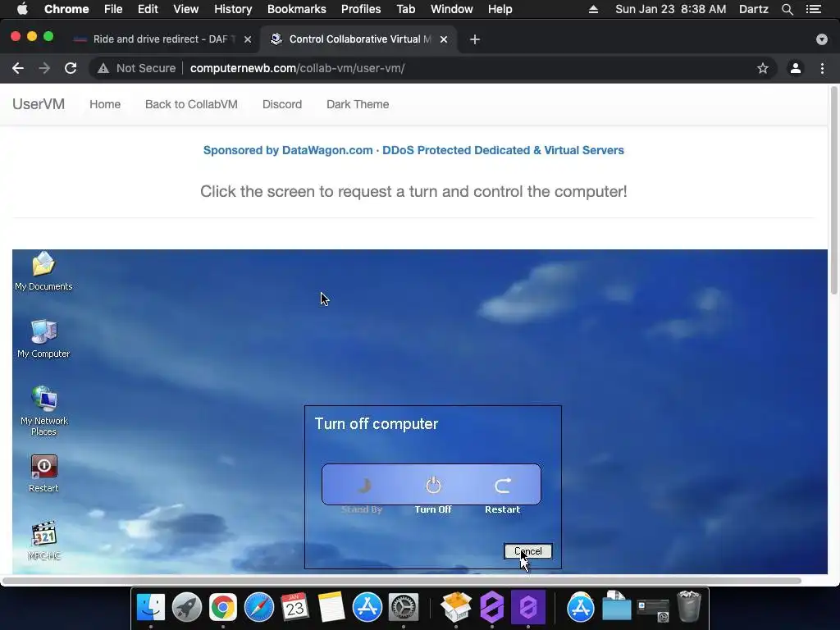Open Chrome profile avatar icon

point(796,68)
